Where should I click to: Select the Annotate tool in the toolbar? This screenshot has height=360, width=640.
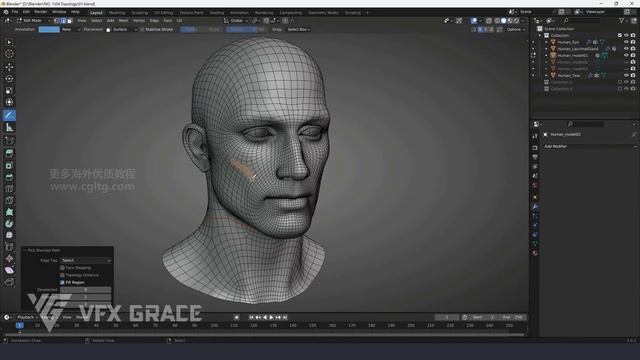point(9,116)
